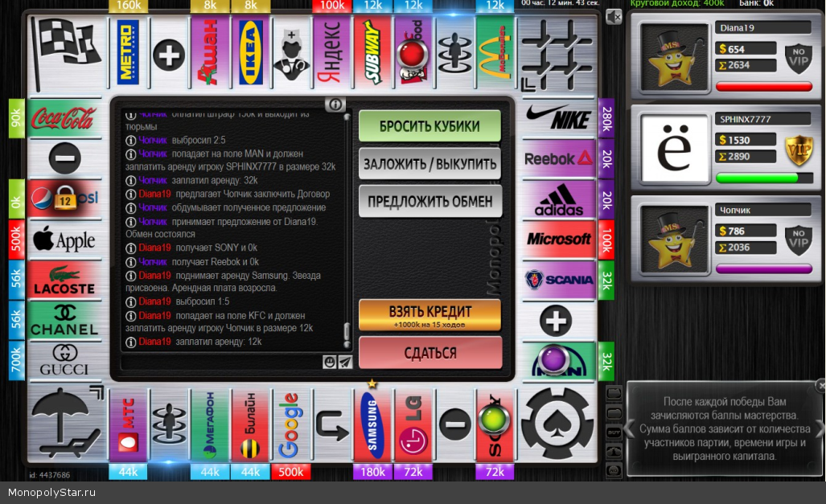This screenshot has height=504, width=826.
Task: Select the locked Pepsi property cell
Action: 65,199
